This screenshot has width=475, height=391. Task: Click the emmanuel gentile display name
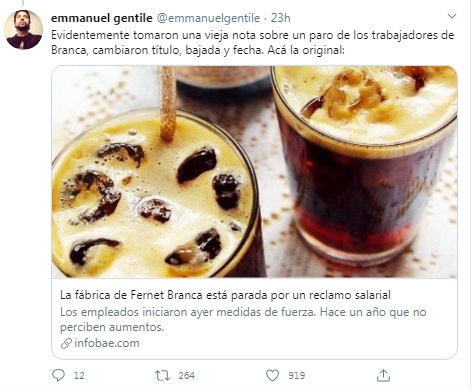[101, 18]
